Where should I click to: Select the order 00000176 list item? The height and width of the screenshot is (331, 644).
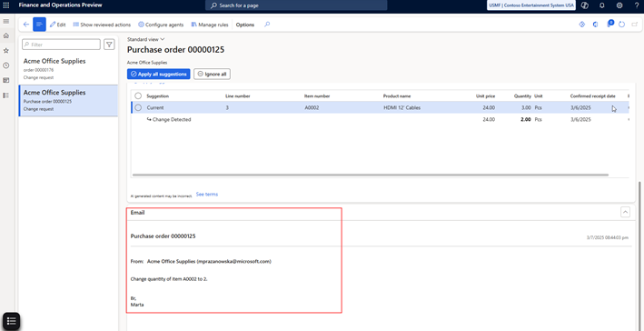point(68,69)
